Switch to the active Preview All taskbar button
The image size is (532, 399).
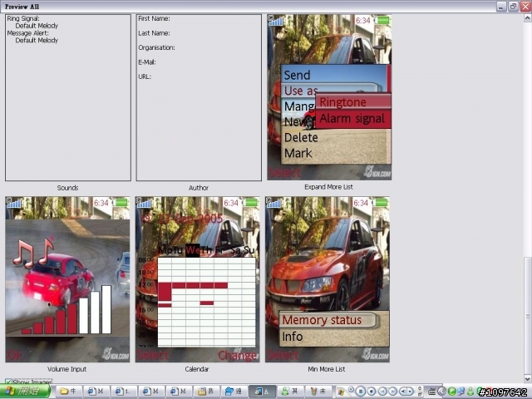click(262, 392)
